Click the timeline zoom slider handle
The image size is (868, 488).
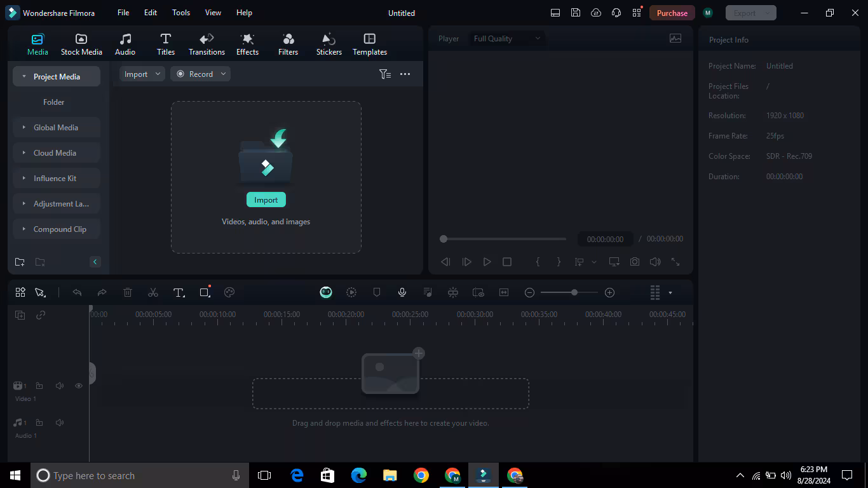pyautogui.click(x=574, y=292)
